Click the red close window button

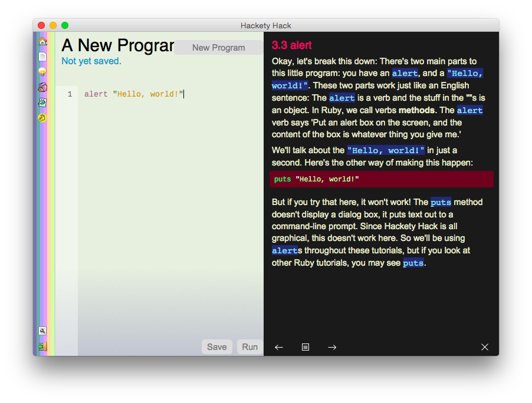[41, 25]
